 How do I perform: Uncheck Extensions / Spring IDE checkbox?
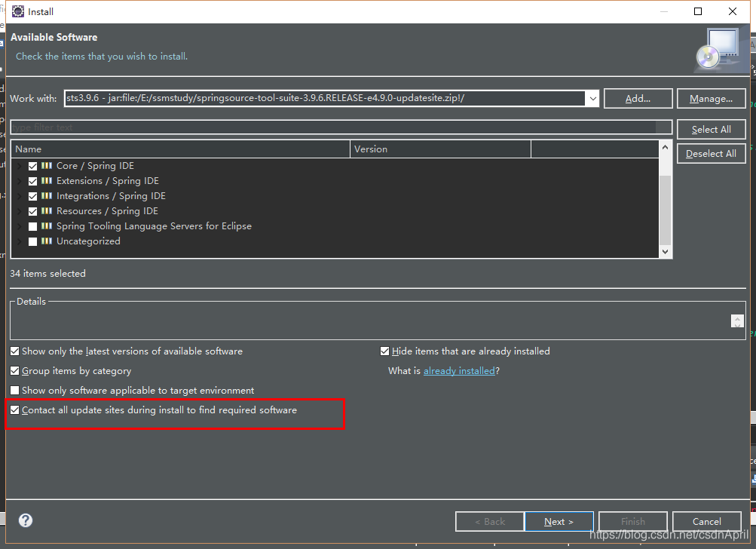(32, 182)
